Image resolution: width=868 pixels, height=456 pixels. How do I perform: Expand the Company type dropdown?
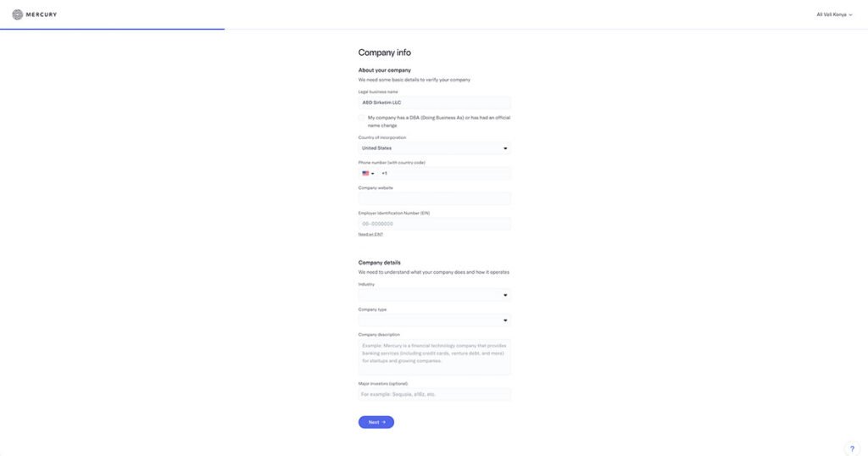(x=435, y=320)
